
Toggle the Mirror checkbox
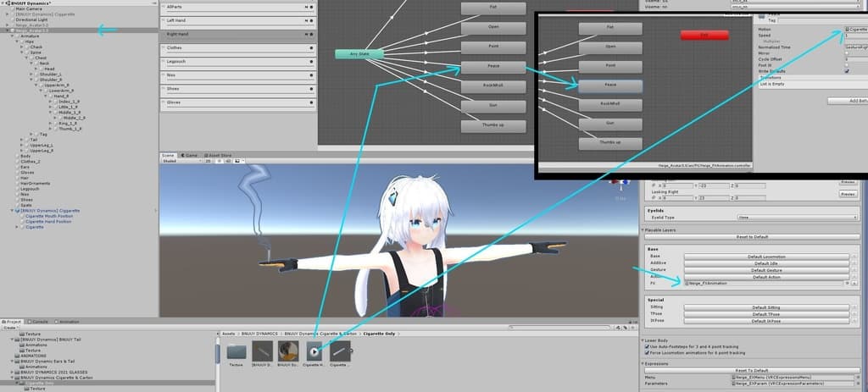pyautogui.click(x=847, y=53)
